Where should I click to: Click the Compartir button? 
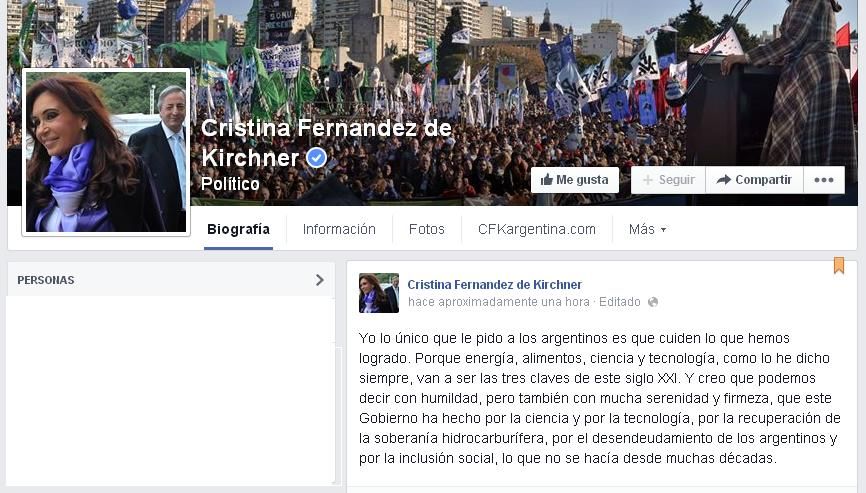click(754, 180)
